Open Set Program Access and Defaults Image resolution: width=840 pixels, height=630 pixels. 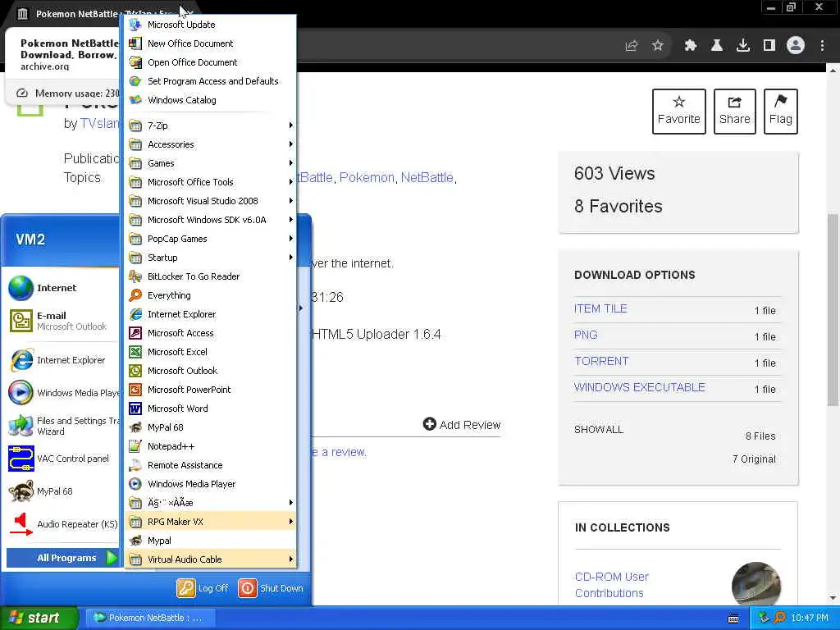point(211,81)
